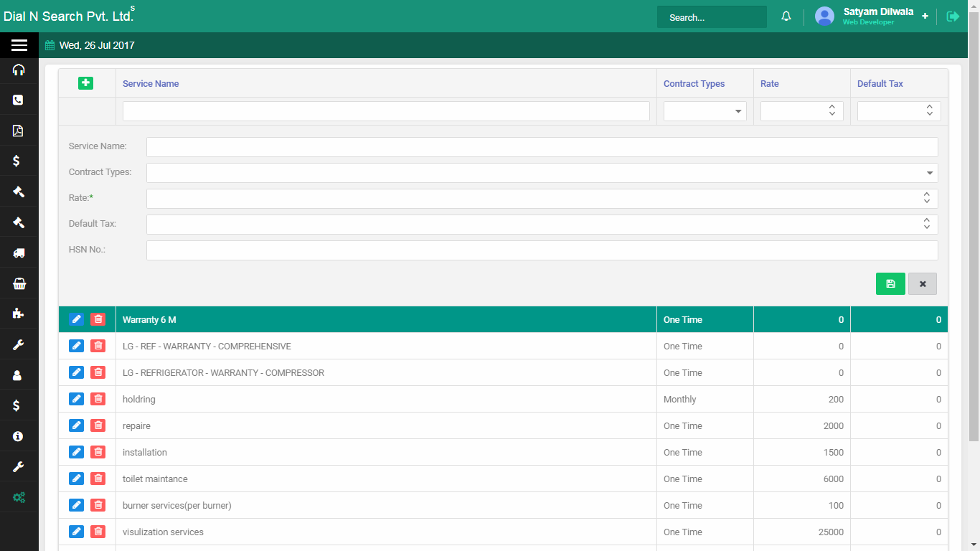The width and height of the screenshot is (980, 551).
Task: Click the logout icon in header
Action: 953,17
